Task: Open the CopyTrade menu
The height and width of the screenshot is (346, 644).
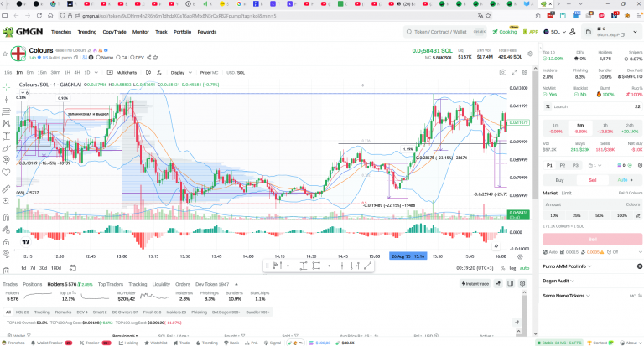Action: [x=114, y=32]
